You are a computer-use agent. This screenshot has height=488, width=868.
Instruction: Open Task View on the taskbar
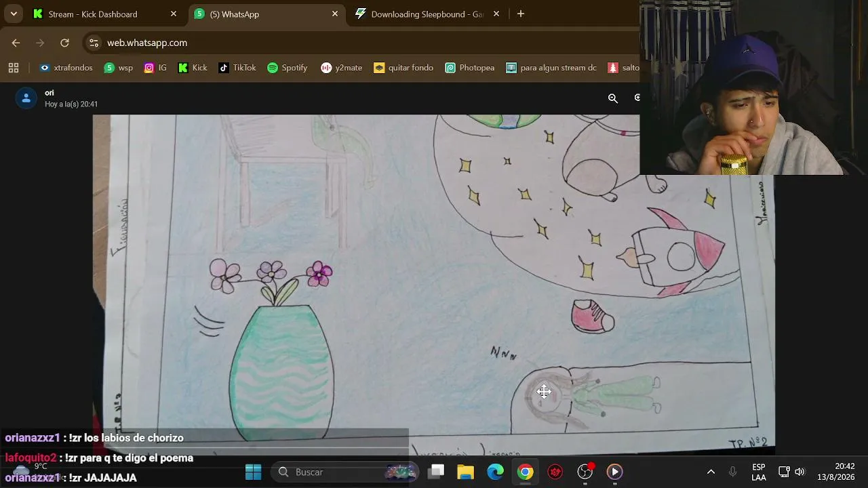tap(436, 472)
